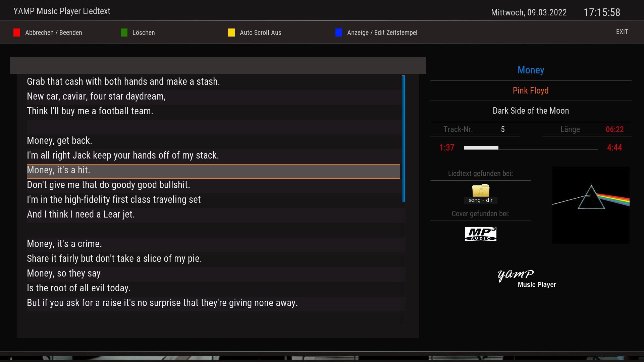Image resolution: width=644 pixels, height=362 pixels.
Task: Click the MP3 Audio logo icon
Action: (480, 234)
